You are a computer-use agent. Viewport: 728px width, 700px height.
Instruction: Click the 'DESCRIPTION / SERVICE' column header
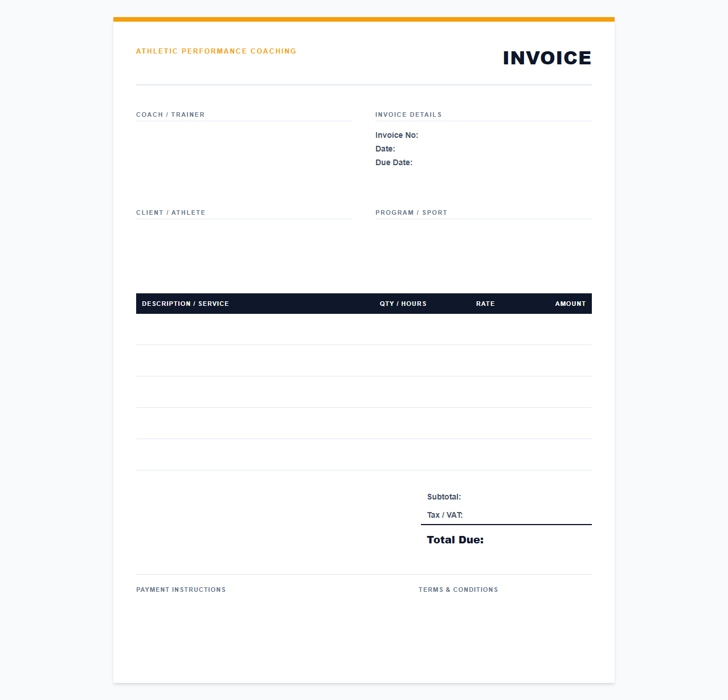click(186, 304)
